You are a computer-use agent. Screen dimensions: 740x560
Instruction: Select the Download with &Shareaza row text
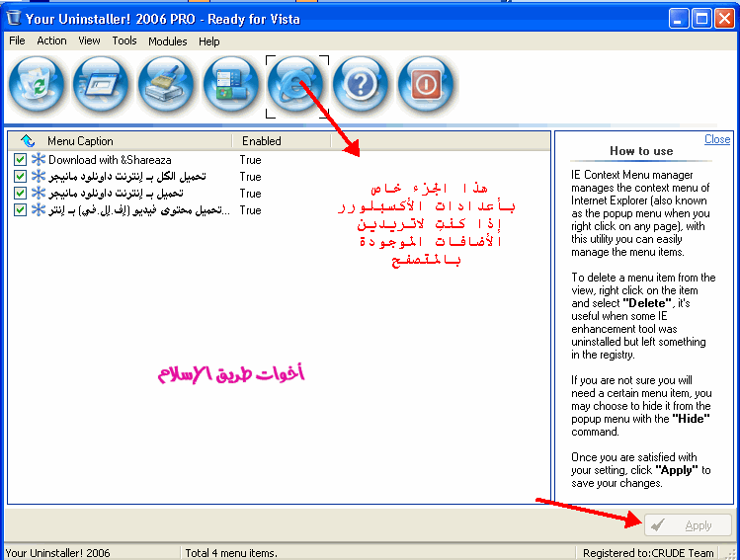click(x=110, y=160)
